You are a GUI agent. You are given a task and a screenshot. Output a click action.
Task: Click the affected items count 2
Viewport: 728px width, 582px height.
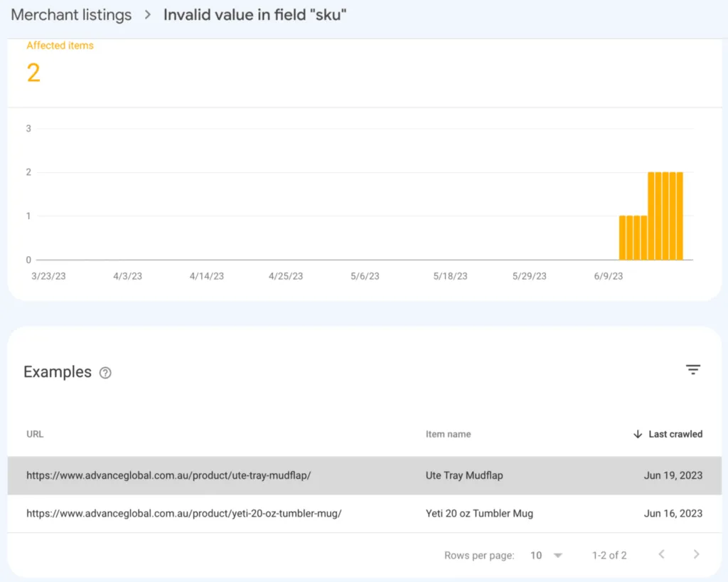point(33,73)
